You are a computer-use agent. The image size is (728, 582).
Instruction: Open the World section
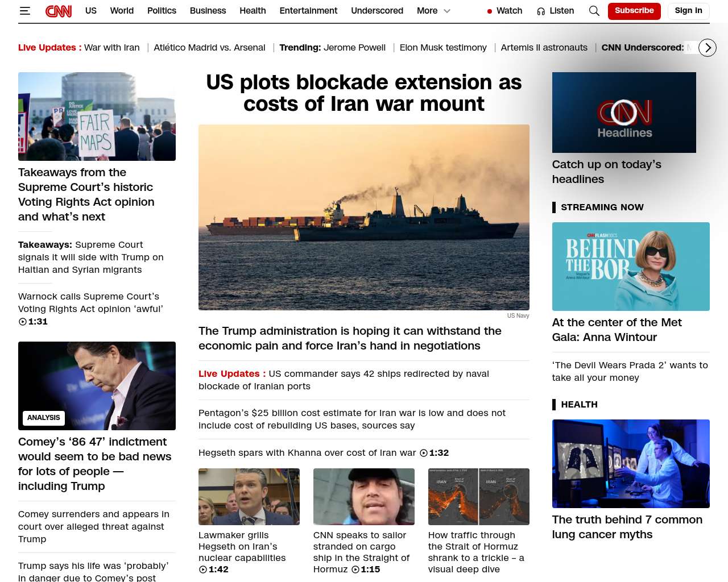[x=122, y=11]
